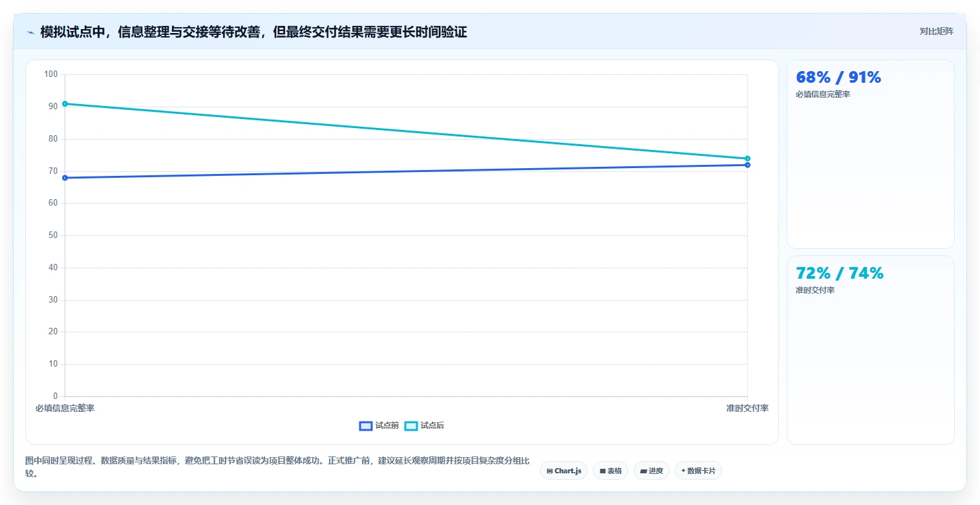Click the y-axis tick label 50
Viewport: 980px width, 505px height.
[x=53, y=235]
